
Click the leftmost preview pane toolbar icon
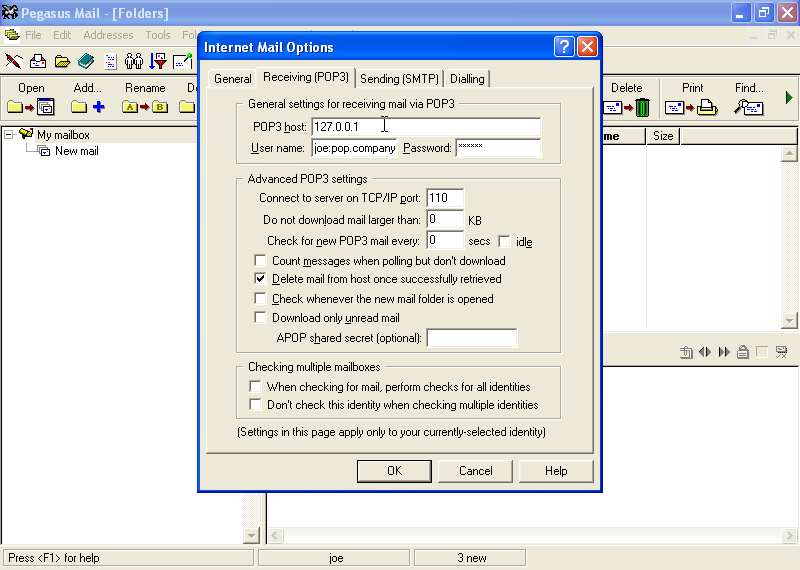(x=686, y=352)
